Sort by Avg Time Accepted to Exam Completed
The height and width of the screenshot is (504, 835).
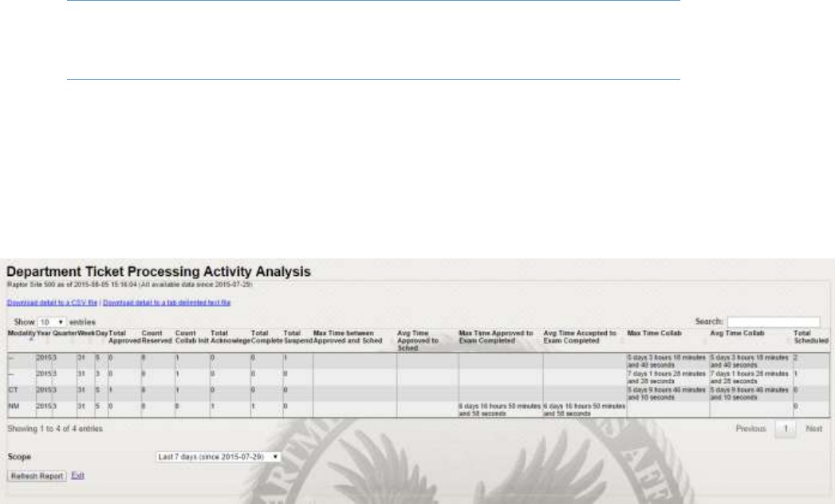coord(580,337)
